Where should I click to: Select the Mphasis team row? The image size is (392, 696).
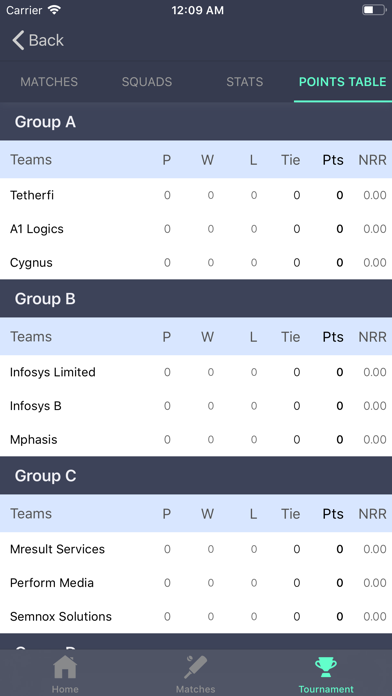[x=196, y=439]
